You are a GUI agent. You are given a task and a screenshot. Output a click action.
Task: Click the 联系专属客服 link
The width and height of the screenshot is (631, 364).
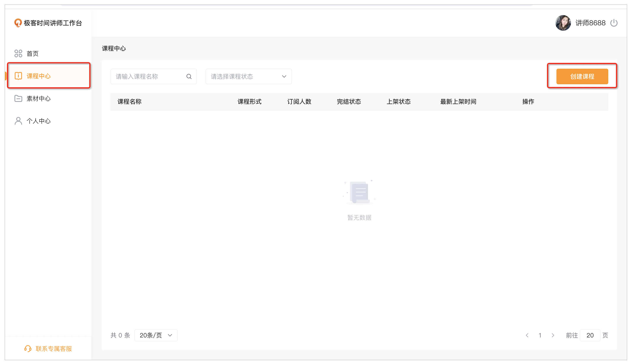coord(54,348)
